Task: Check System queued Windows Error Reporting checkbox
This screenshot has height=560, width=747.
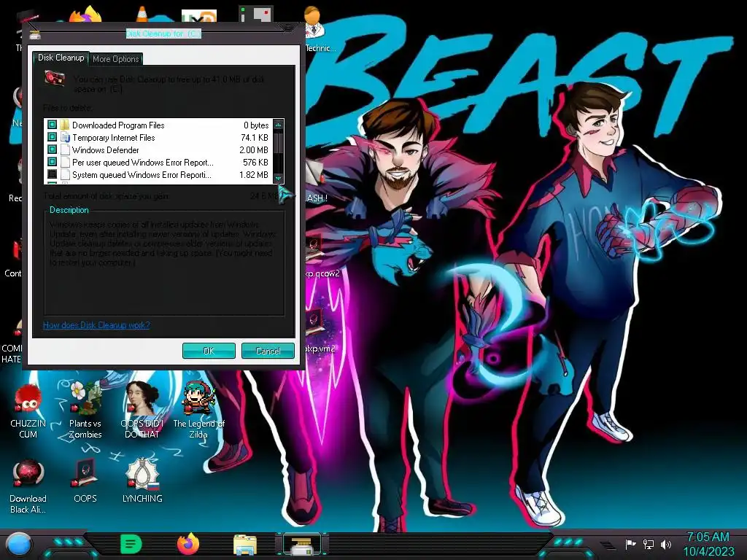Action: tap(52, 174)
